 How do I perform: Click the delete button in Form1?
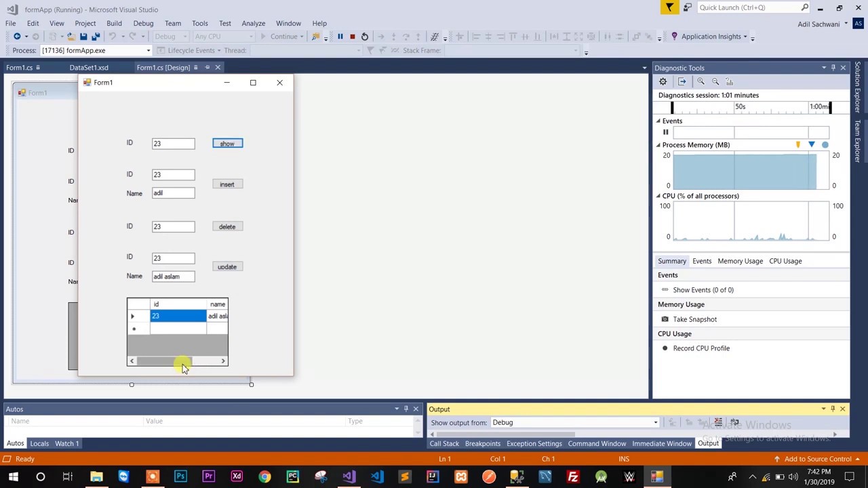pyautogui.click(x=227, y=227)
